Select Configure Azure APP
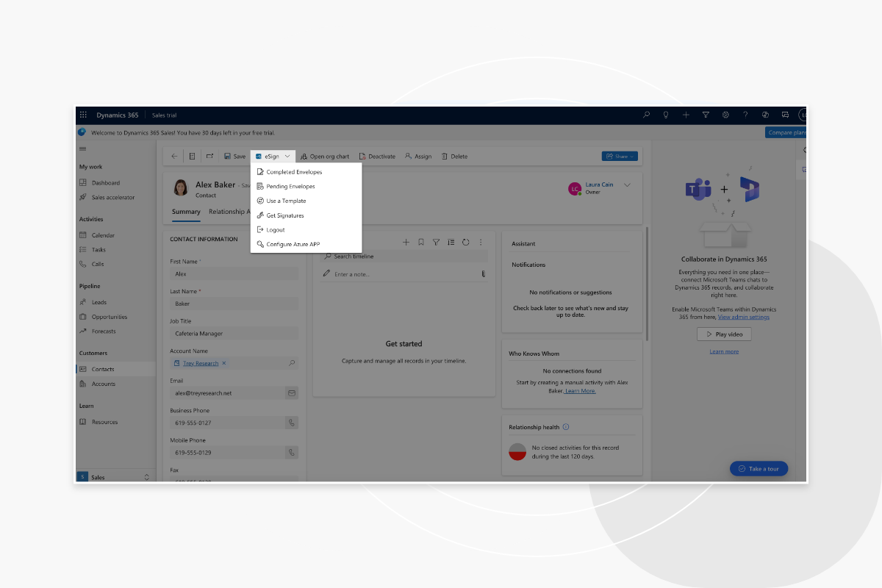Screen dimensions: 882x588 [306, 244]
